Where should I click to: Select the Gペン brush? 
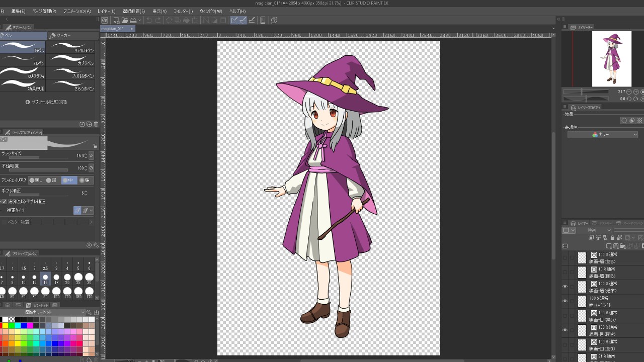tap(23, 47)
